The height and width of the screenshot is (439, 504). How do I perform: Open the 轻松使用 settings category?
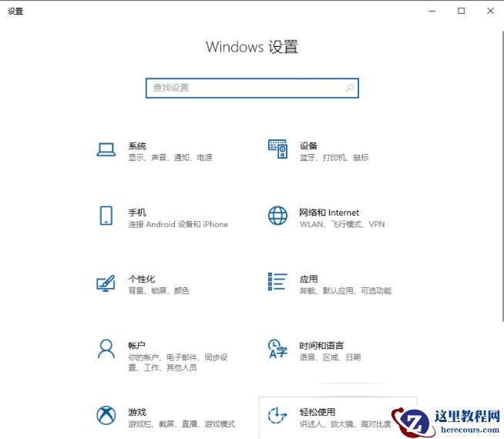[318, 412]
